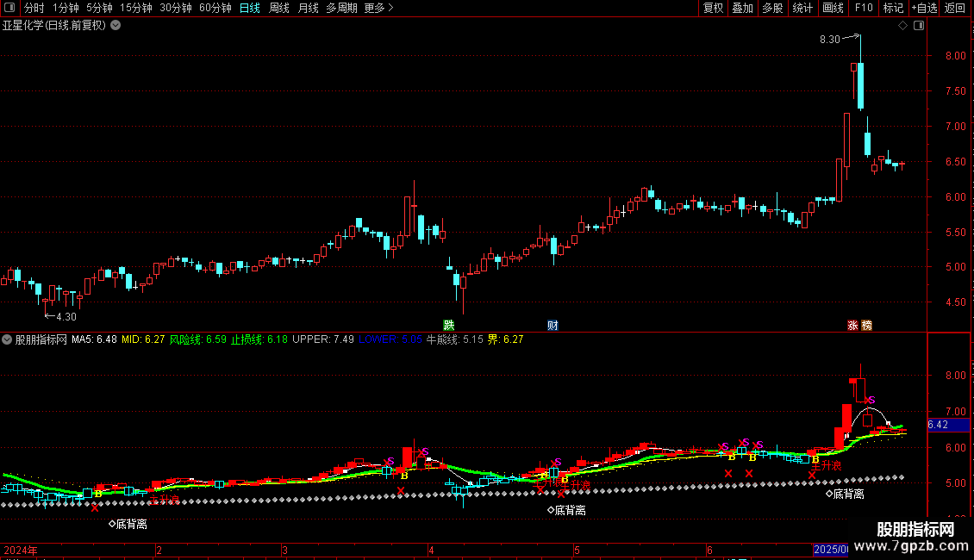The width and height of the screenshot is (974, 560).
Task: Open the 多周期 multi-period view
Action: [x=341, y=8]
